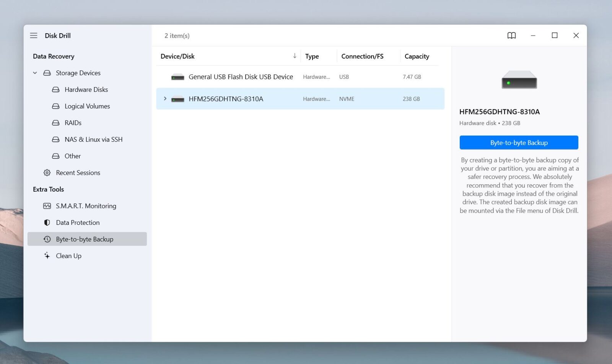Start a Byte-to-byte Backup with the blue button
The image size is (612, 364).
[519, 142]
